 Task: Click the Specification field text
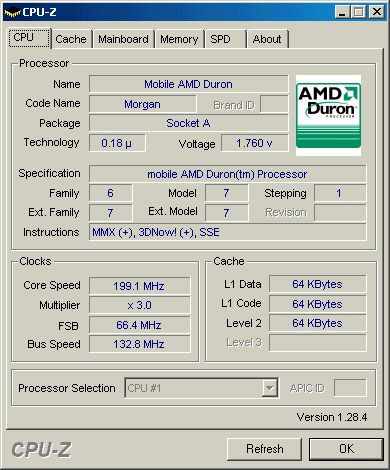pyautogui.click(x=227, y=174)
